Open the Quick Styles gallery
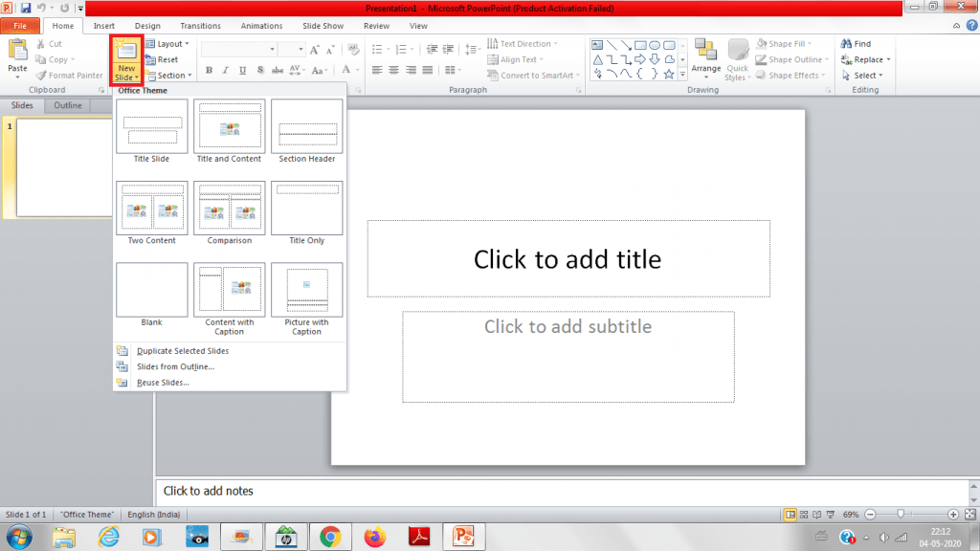 click(x=737, y=59)
